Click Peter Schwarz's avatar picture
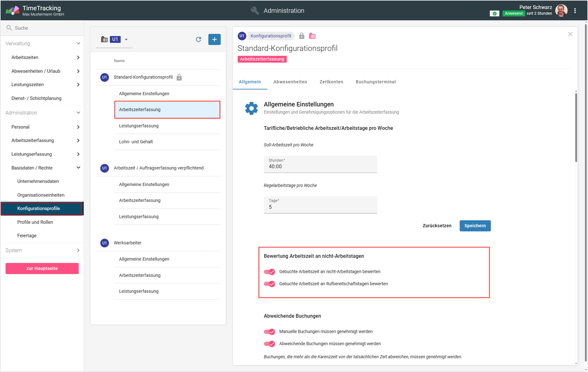The image size is (588, 372). 561,11
